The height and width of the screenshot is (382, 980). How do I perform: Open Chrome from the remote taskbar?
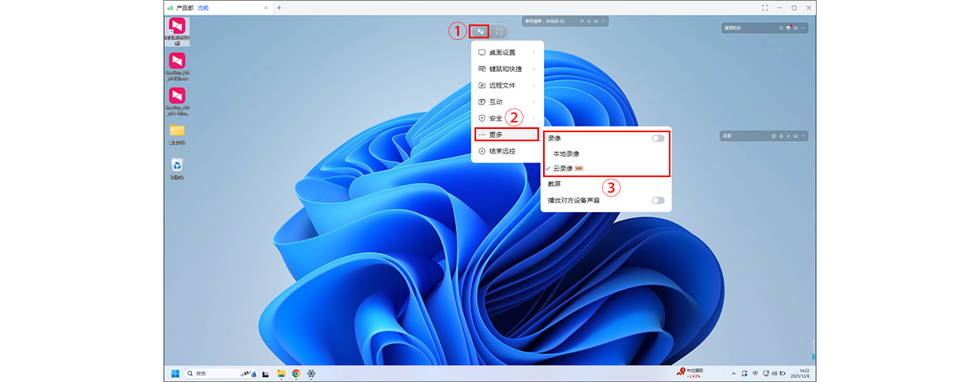pos(296,373)
